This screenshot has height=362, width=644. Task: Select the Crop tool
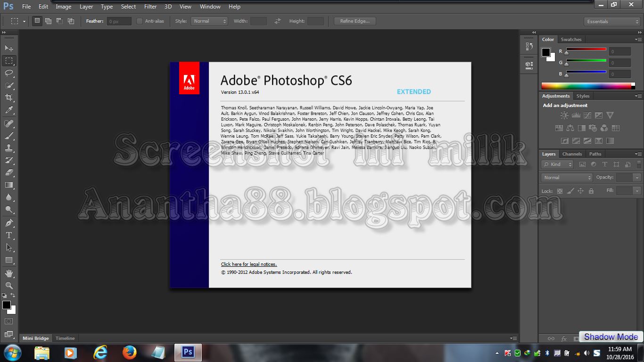[x=9, y=98]
